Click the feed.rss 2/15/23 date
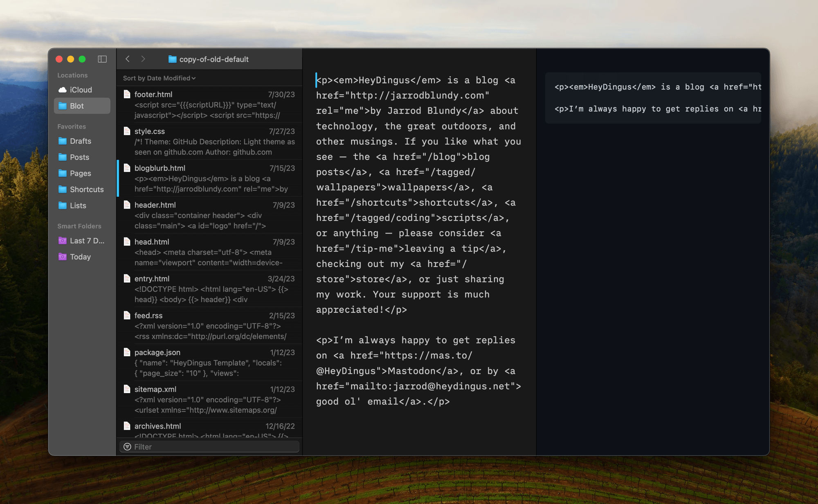This screenshot has width=818, height=504. (282, 315)
